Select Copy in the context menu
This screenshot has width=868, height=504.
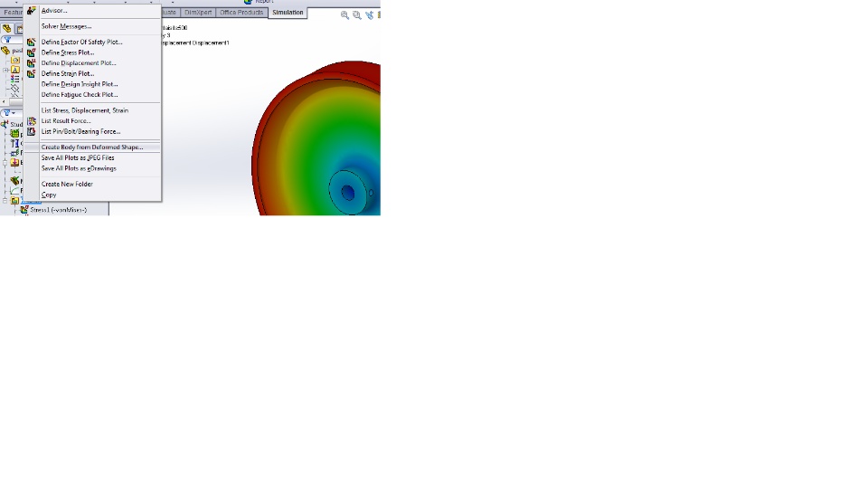pos(49,195)
